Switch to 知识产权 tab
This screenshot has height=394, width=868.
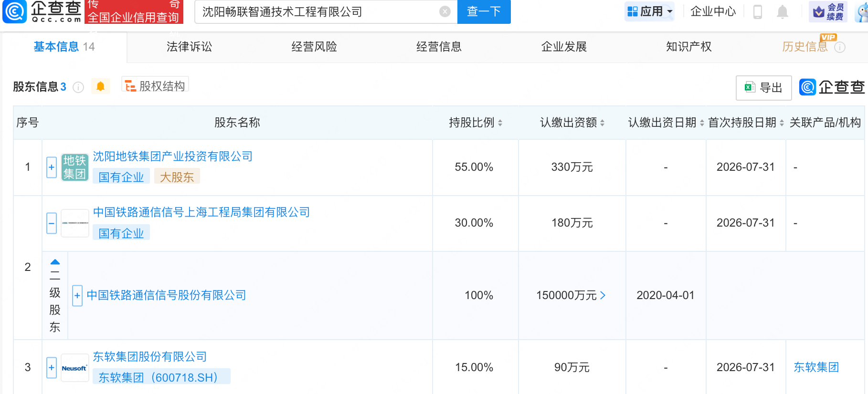pyautogui.click(x=688, y=47)
